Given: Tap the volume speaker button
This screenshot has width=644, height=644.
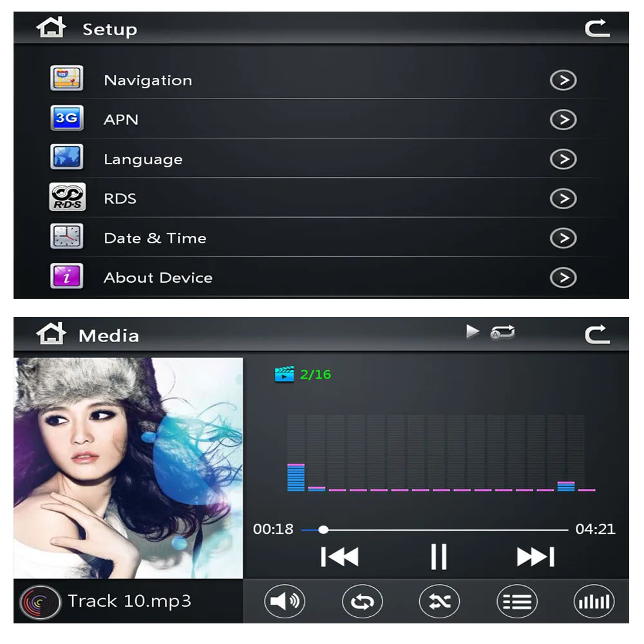Looking at the screenshot, I should tap(285, 601).
